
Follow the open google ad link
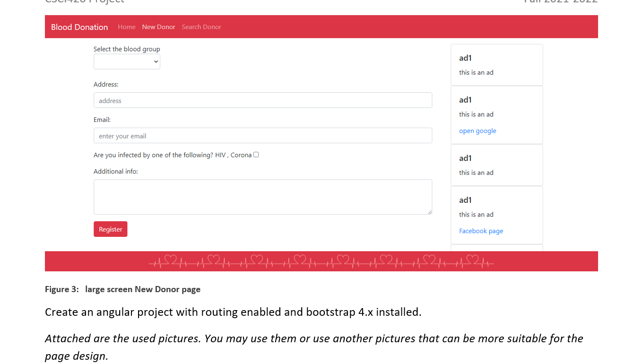click(478, 131)
